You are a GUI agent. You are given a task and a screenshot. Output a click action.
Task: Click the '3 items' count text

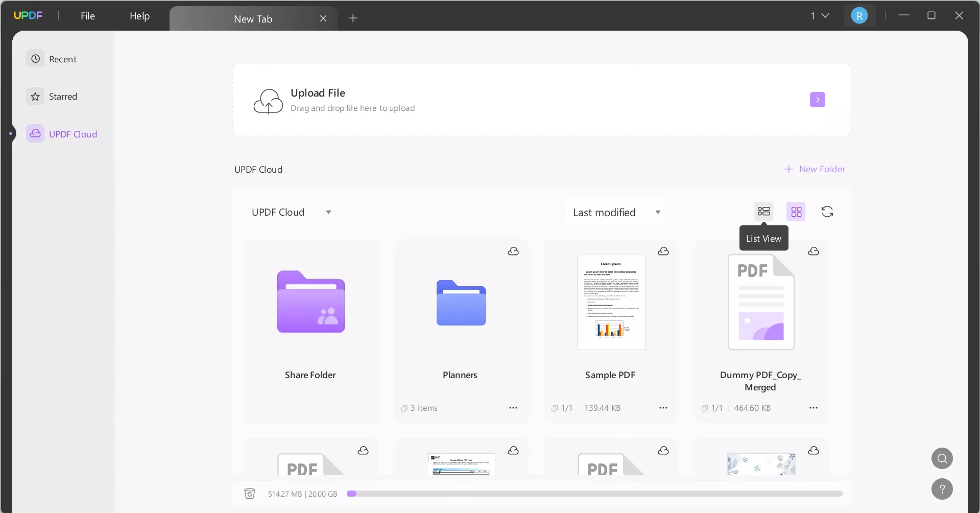[x=424, y=408]
